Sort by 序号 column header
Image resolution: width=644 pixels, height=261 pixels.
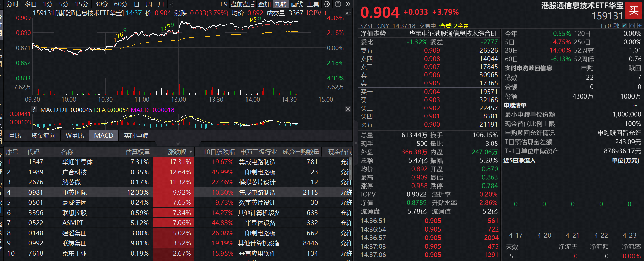[12, 152]
